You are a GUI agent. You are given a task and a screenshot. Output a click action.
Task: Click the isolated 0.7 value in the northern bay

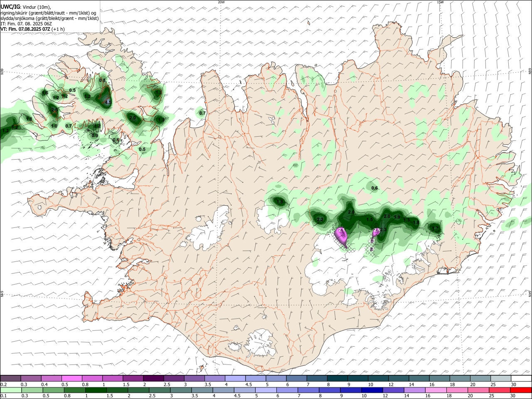coord(202,113)
